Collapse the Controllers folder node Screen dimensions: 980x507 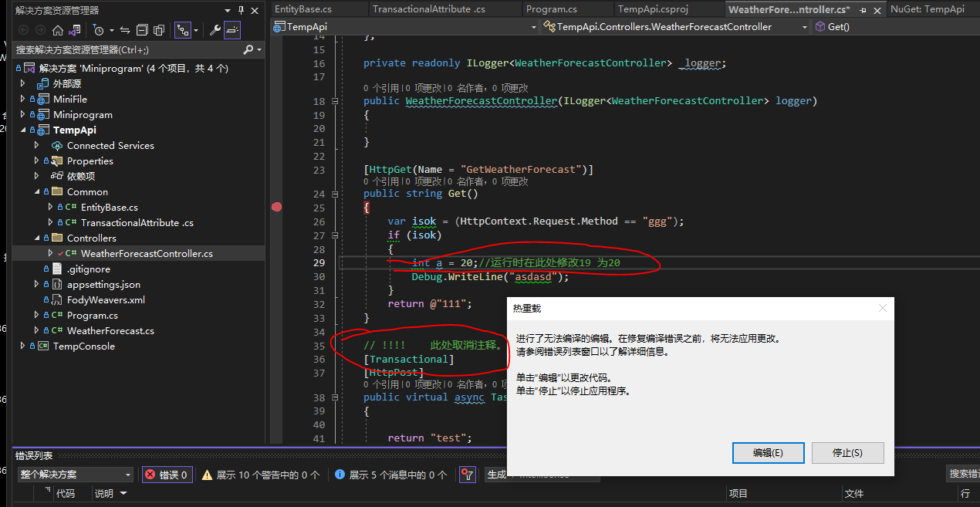[35, 238]
